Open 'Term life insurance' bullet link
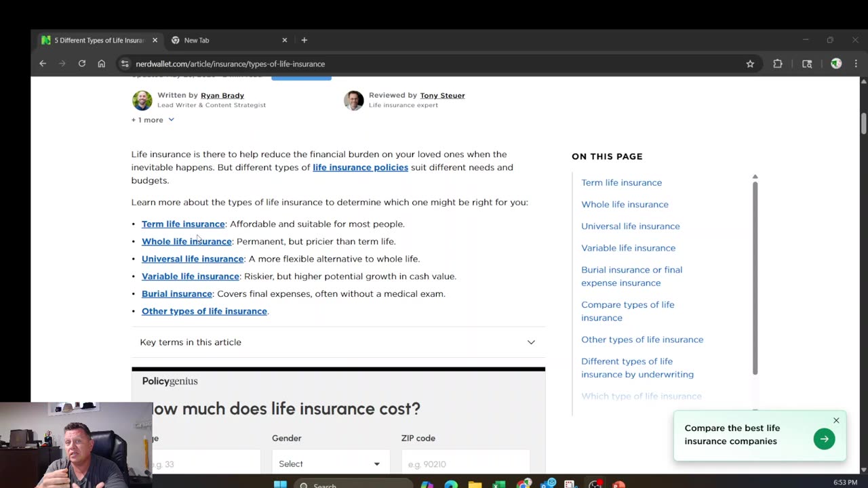868x488 pixels. [x=183, y=224]
